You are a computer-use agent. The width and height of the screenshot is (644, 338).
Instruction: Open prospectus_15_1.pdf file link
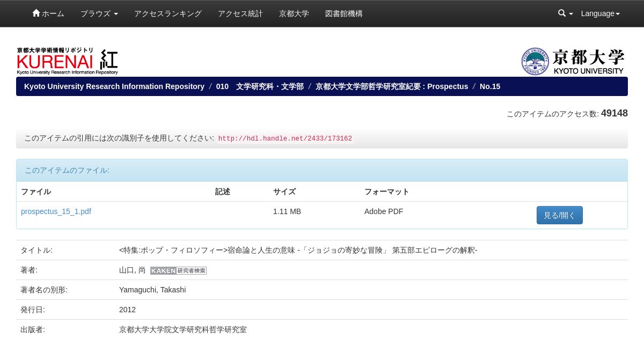56,211
